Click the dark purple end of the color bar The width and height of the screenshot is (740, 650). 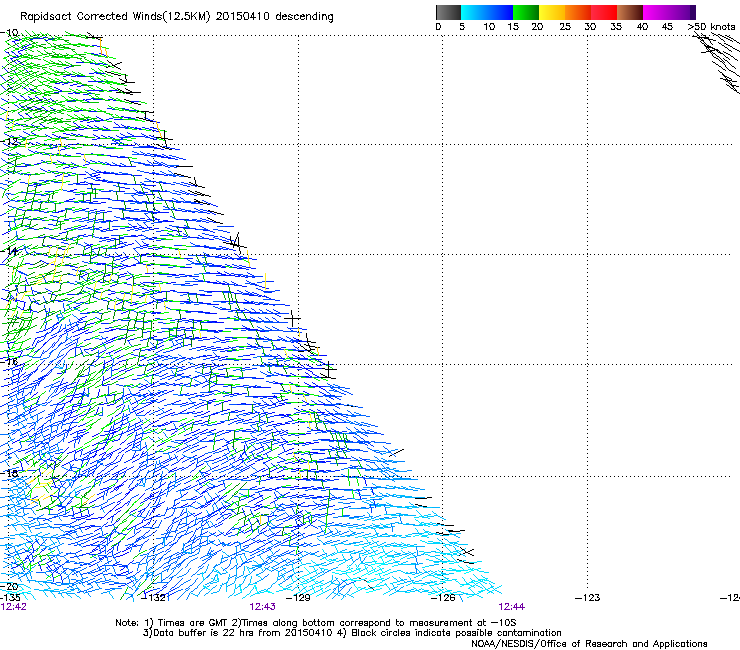[x=692, y=12]
